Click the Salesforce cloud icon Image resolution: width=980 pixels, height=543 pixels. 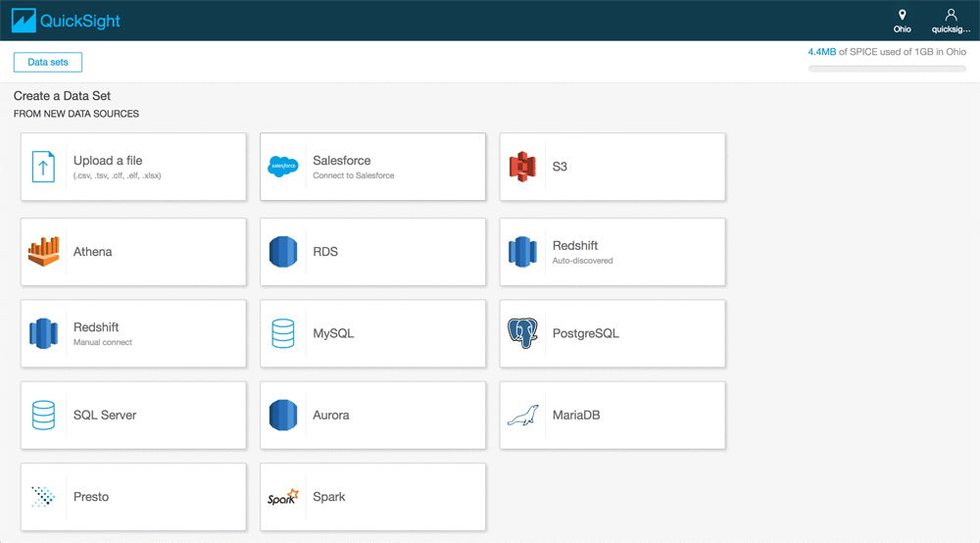(283, 167)
